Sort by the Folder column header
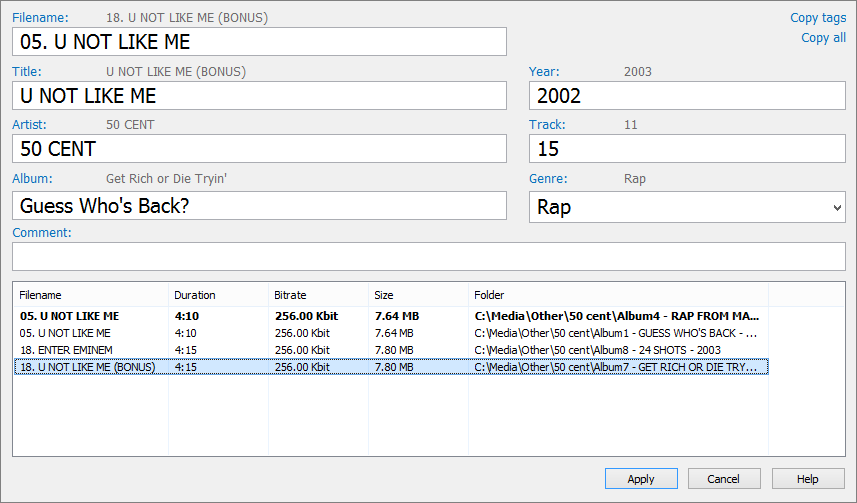Image resolution: width=857 pixels, height=503 pixels. [618, 295]
